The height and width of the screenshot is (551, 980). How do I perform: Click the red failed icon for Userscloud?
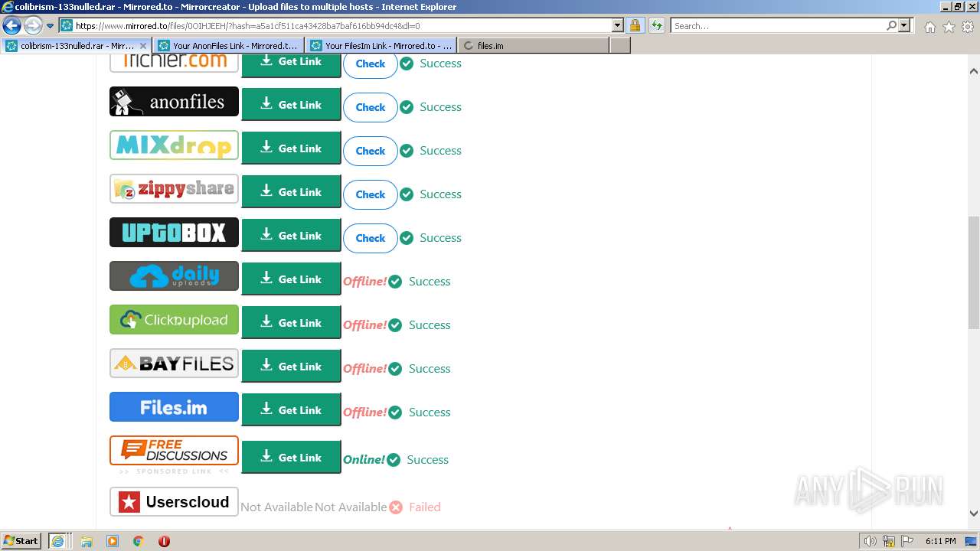[x=396, y=507]
